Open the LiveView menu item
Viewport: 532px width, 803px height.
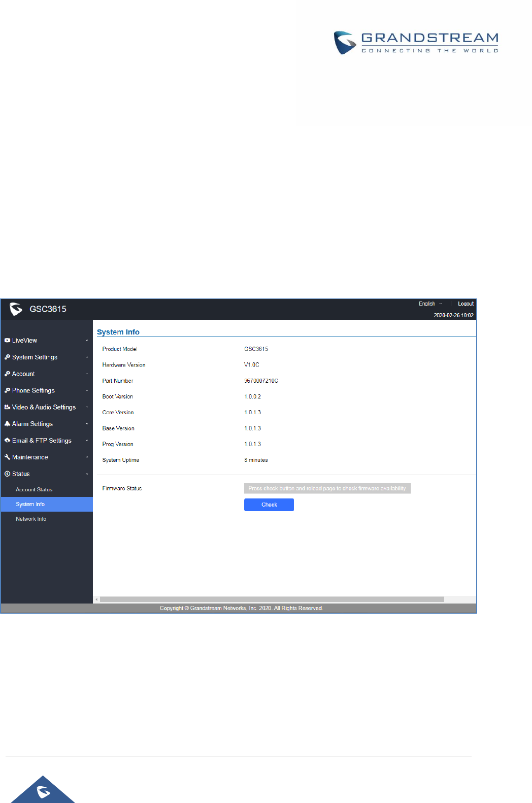tap(47, 341)
